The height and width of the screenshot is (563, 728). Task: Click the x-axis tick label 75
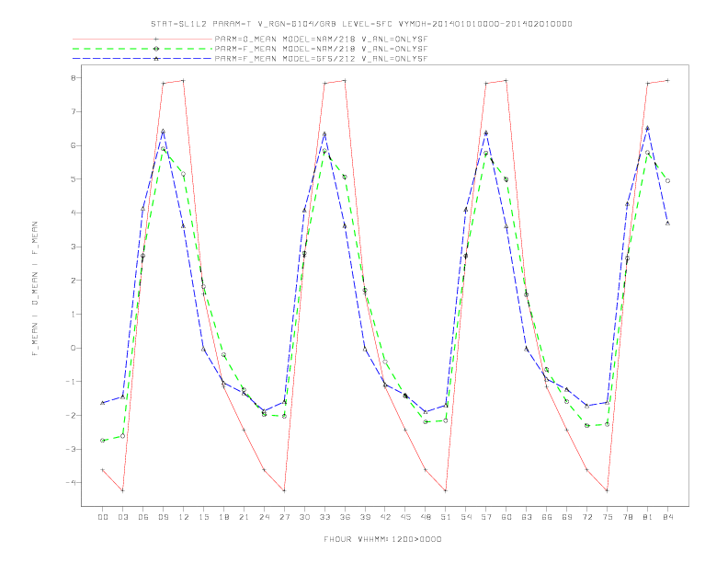point(608,517)
